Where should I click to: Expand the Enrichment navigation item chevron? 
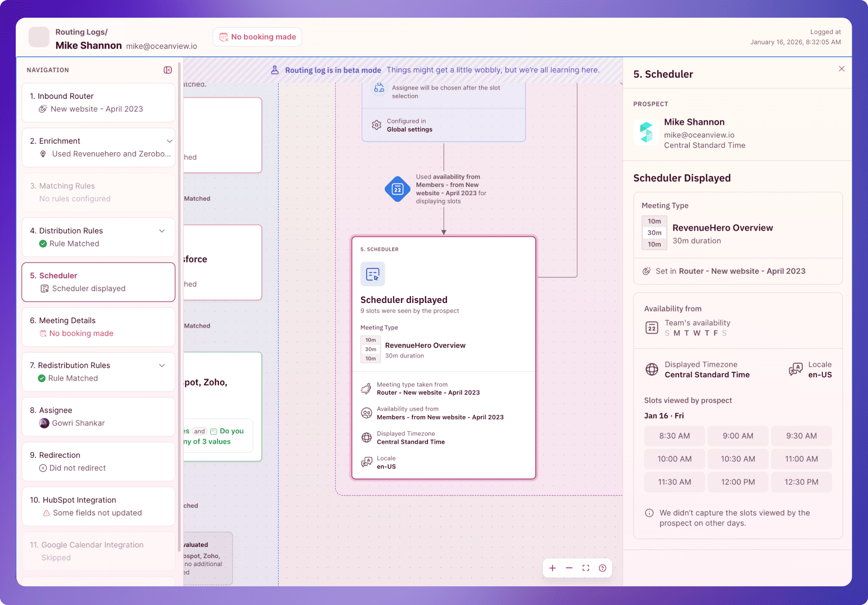pos(169,141)
